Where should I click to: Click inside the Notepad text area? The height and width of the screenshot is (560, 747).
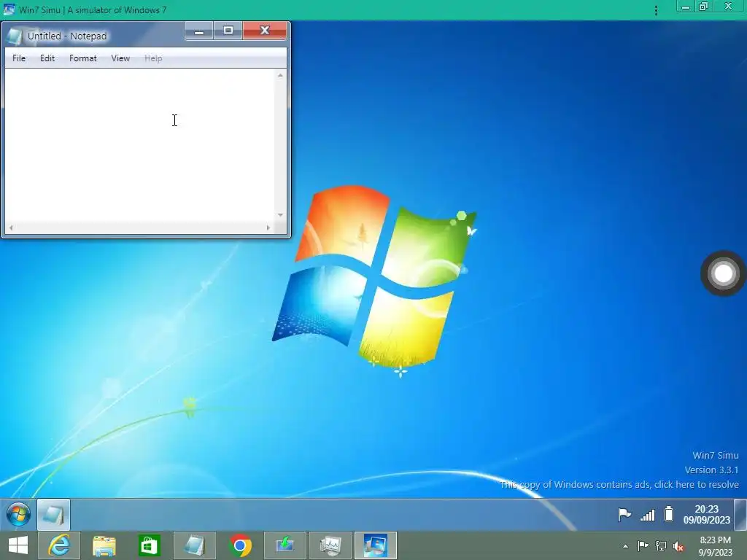click(139, 145)
